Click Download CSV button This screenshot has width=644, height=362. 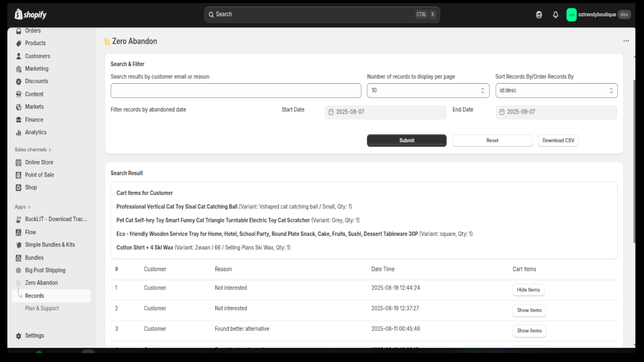click(558, 140)
